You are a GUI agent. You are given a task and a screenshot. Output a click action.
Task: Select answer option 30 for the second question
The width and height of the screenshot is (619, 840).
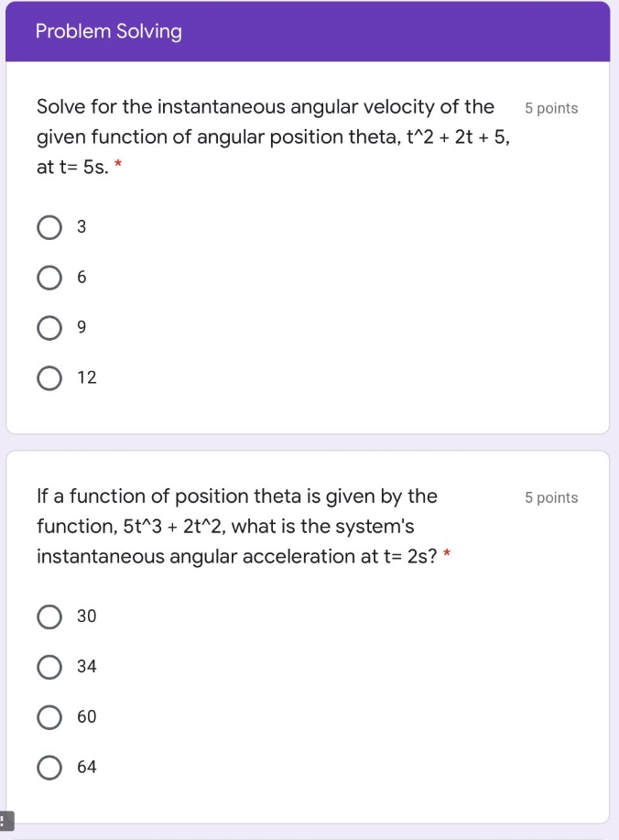click(49, 616)
